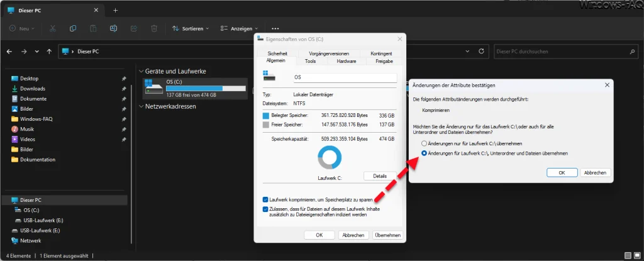Click the Share icon in toolbar
The width and height of the screenshot is (644, 261).
click(x=133, y=28)
